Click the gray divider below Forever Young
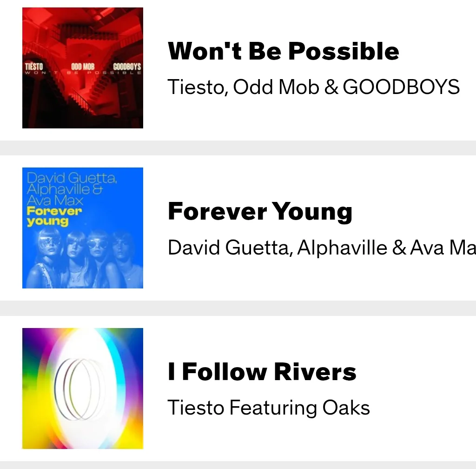The width and height of the screenshot is (476, 469). [238, 308]
